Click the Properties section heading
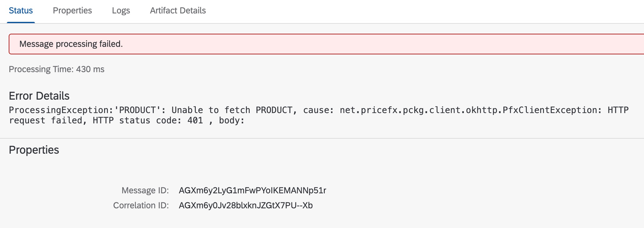 pos(34,150)
